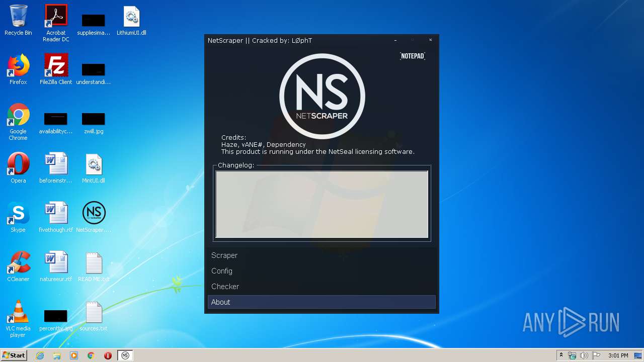
Task: Open Chrome from the taskbar
Action: [x=91, y=355]
